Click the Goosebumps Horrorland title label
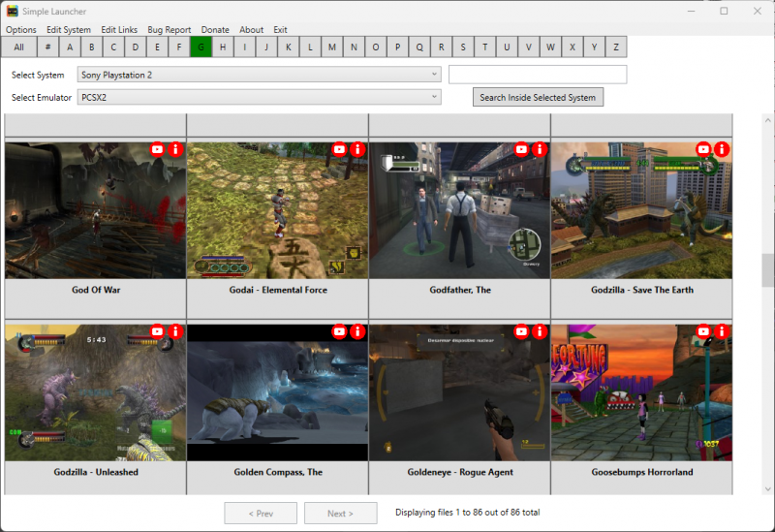 [x=642, y=472]
